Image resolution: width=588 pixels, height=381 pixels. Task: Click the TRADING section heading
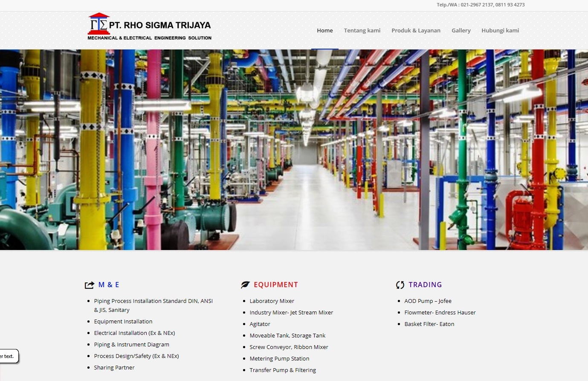pyautogui.click(x=425, y=285)
